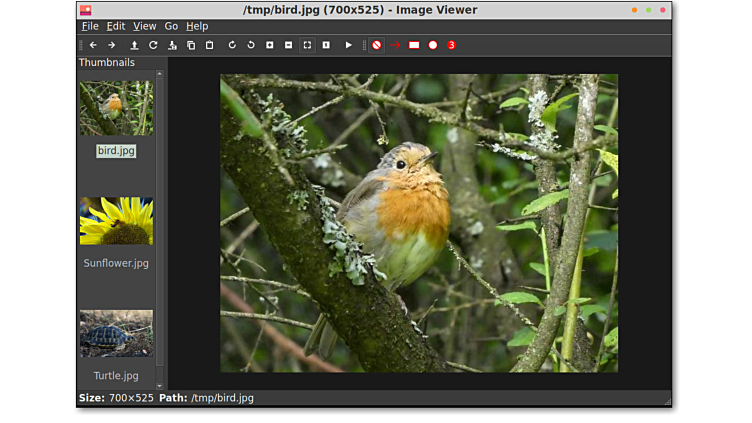Click the paste clipboard toolbar icon
Image resolution: width=752 pixels, height=423 pixels.
pyautogui.click(x=209, y=45)
